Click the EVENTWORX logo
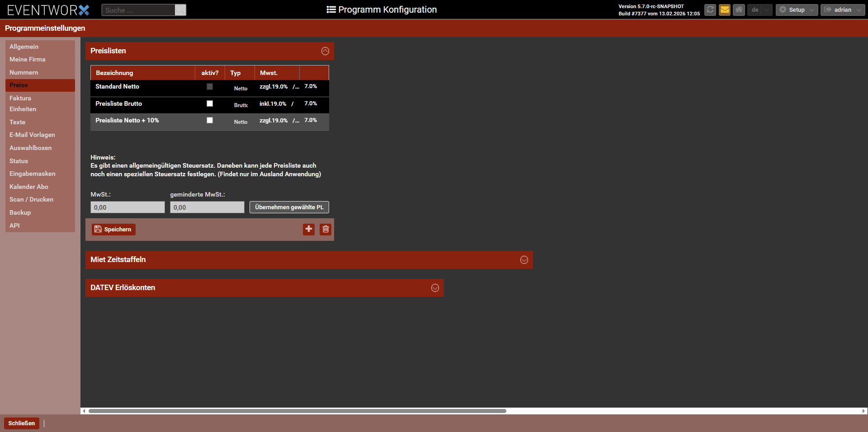The image size is (868, 432). (48, 10)
